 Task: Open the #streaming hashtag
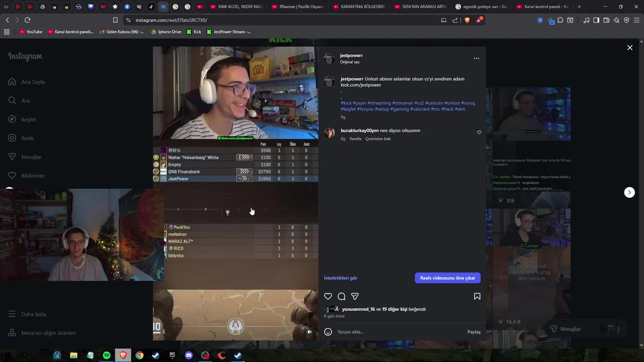pyautogui.click(x=379, y=103)
